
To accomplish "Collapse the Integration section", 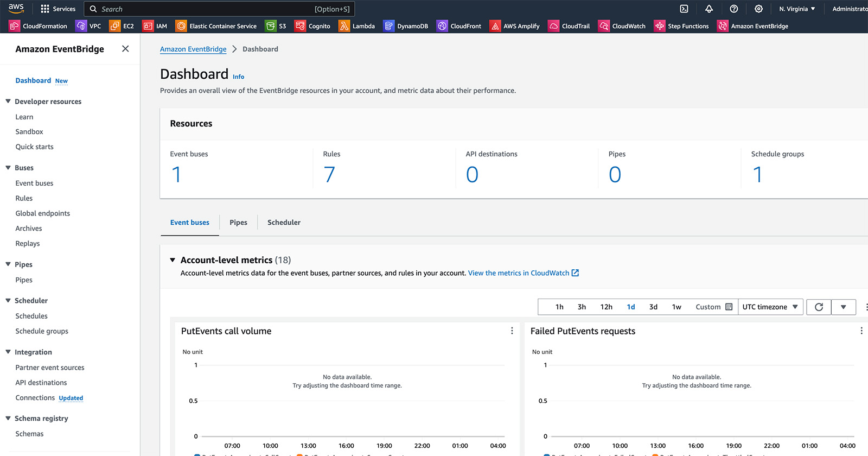I will [8, 351].
